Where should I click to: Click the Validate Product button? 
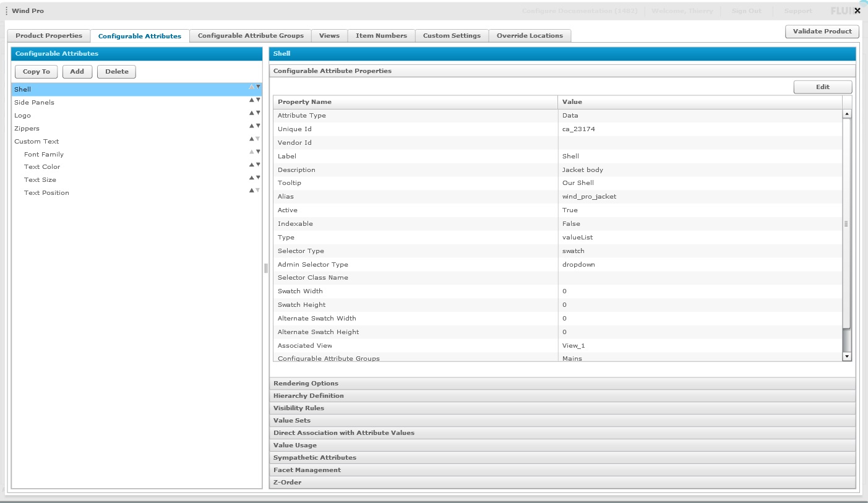pyautogui.click(x=822, y=32)
